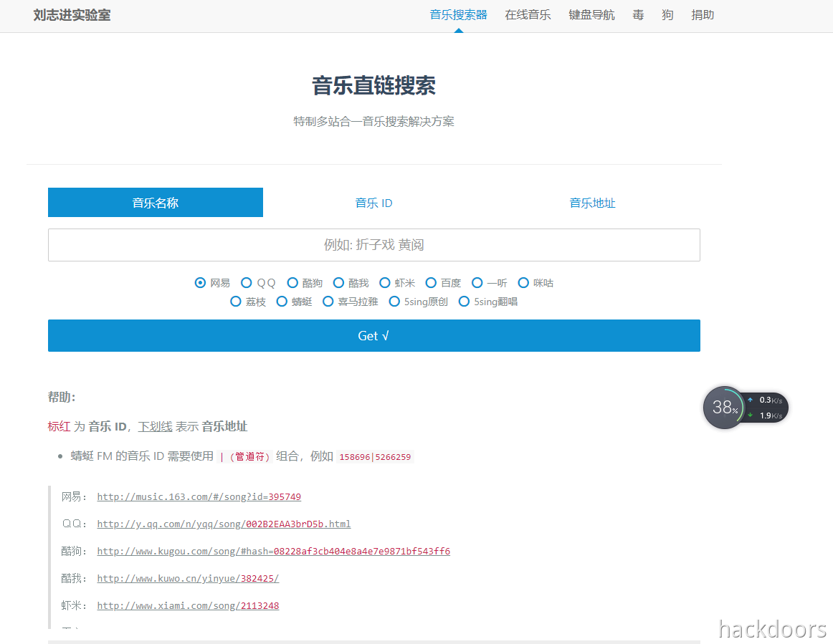This screenshot has height=644, width=833.
Task: Select the 虾米 radio button
Action: tap(385, 283)
